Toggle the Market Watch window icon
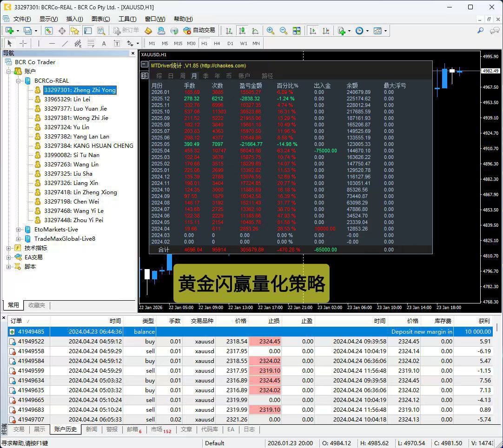 [49, 31]
